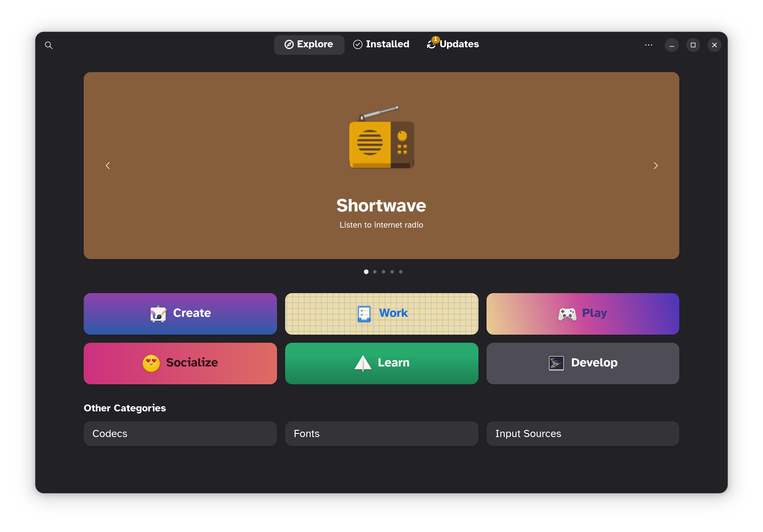Click the terminal icon on Develop
This screenshot has width=763, height=532.
pyautogui.click(x=556, y=363)
